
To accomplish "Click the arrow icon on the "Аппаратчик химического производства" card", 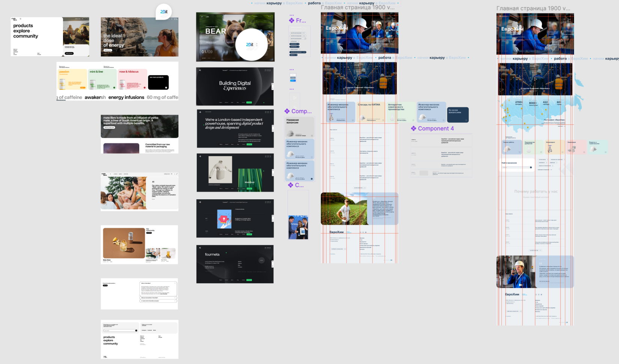I will pyautogui.click(x=414, y=120).
